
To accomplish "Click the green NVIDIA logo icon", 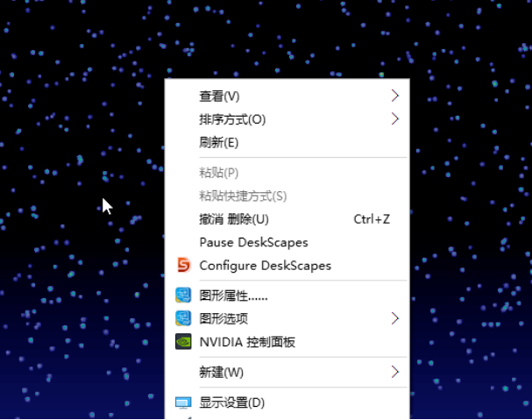I will (x=183, y=342).
